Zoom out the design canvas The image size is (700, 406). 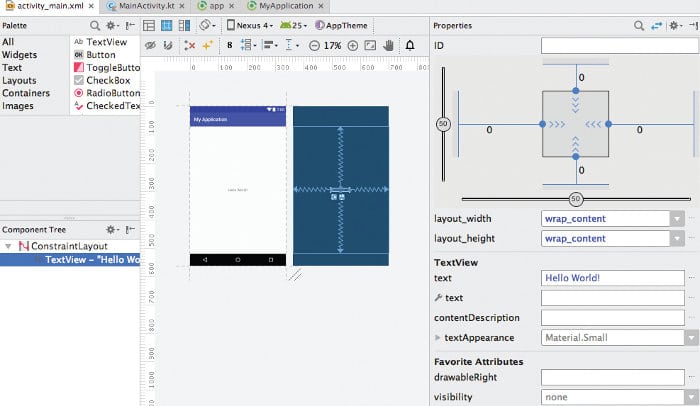coord(314,45)
